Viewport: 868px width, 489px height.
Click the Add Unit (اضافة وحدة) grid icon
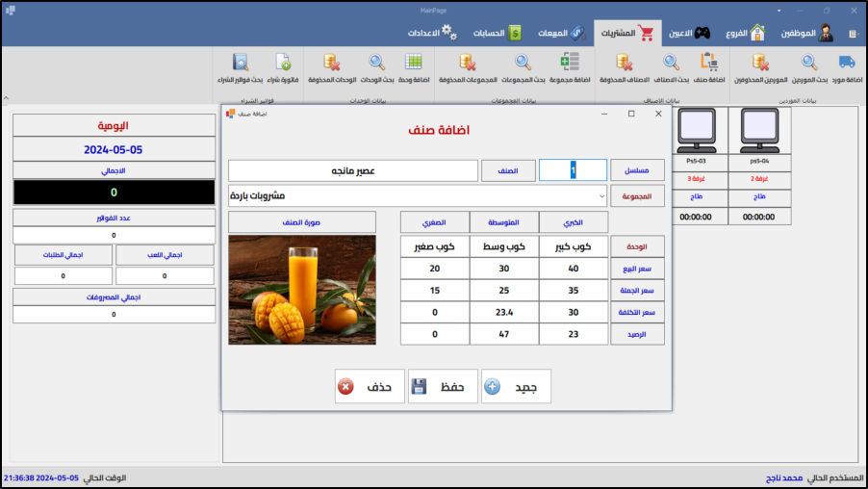(414, 64)
